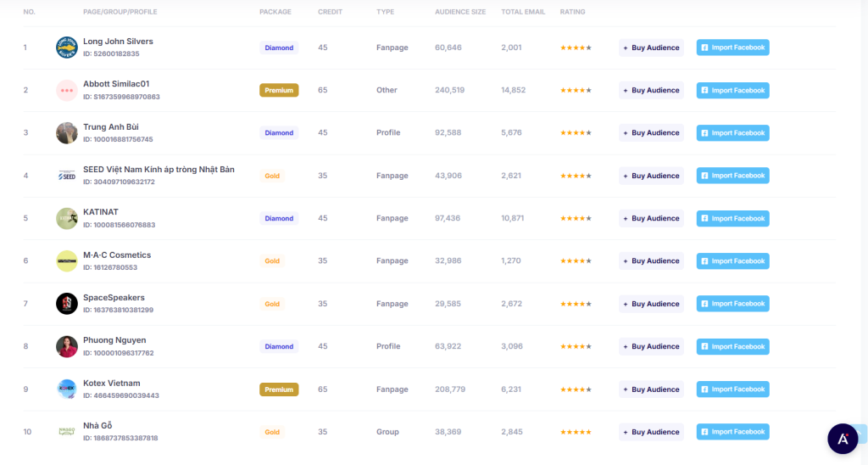Click ID 100016881756745 text

tap(118, 140)
